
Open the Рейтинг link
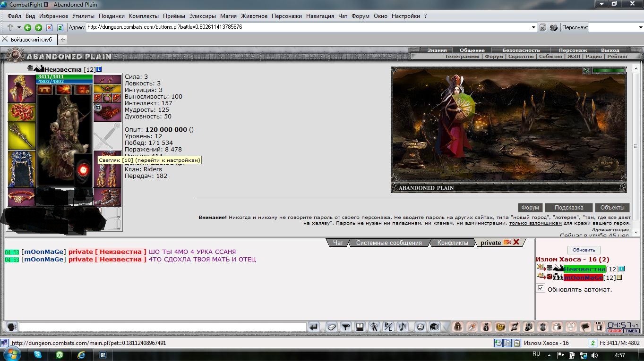[x=618, y=56]
